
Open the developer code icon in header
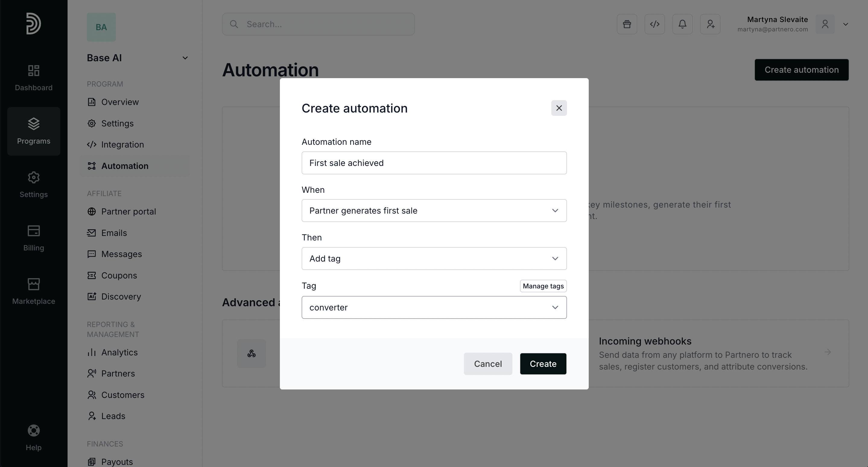(654, 24)
